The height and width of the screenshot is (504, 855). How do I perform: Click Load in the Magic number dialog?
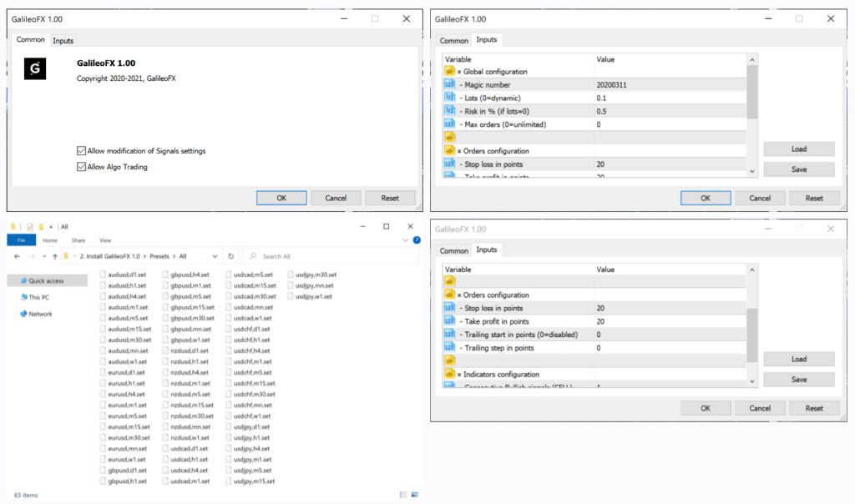tap(799, 149)
